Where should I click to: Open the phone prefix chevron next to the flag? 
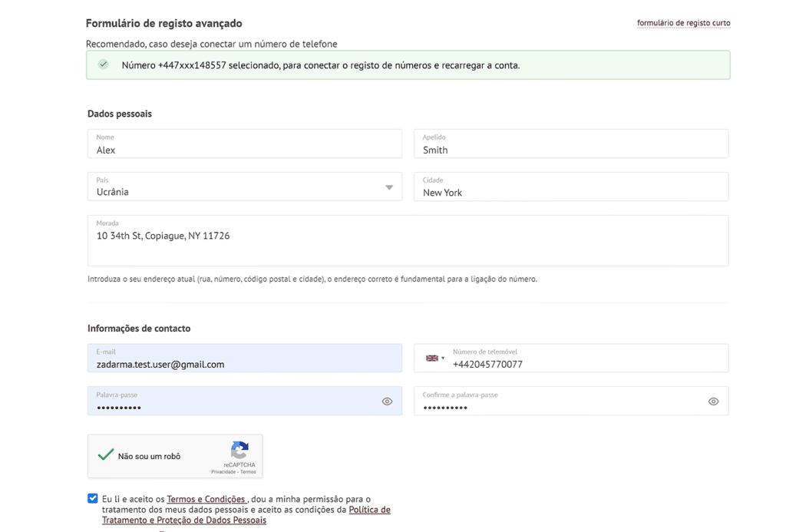[442, 358]
